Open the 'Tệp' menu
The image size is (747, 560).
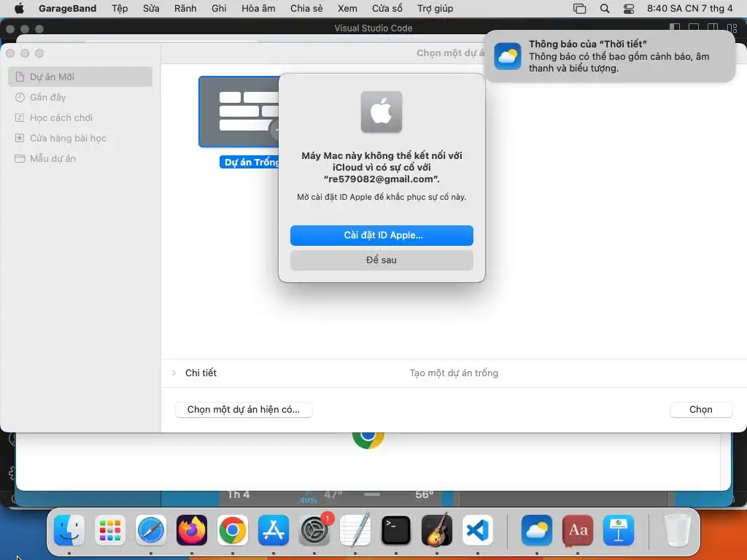pos(120,9)
